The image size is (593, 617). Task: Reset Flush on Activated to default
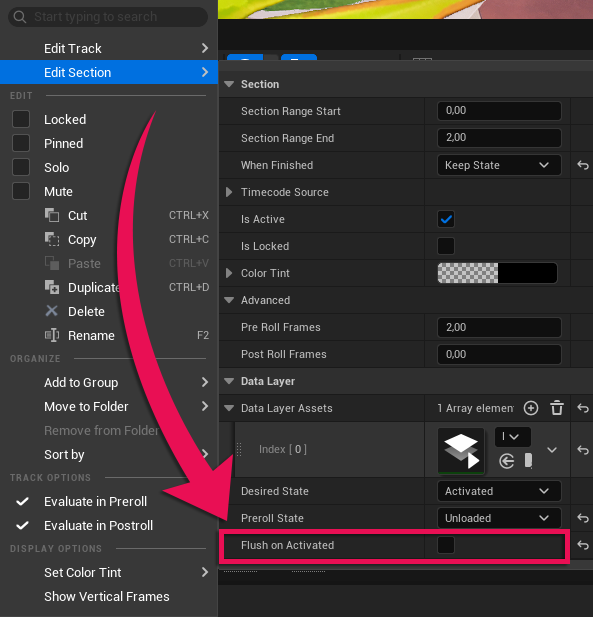coord(583,545)
